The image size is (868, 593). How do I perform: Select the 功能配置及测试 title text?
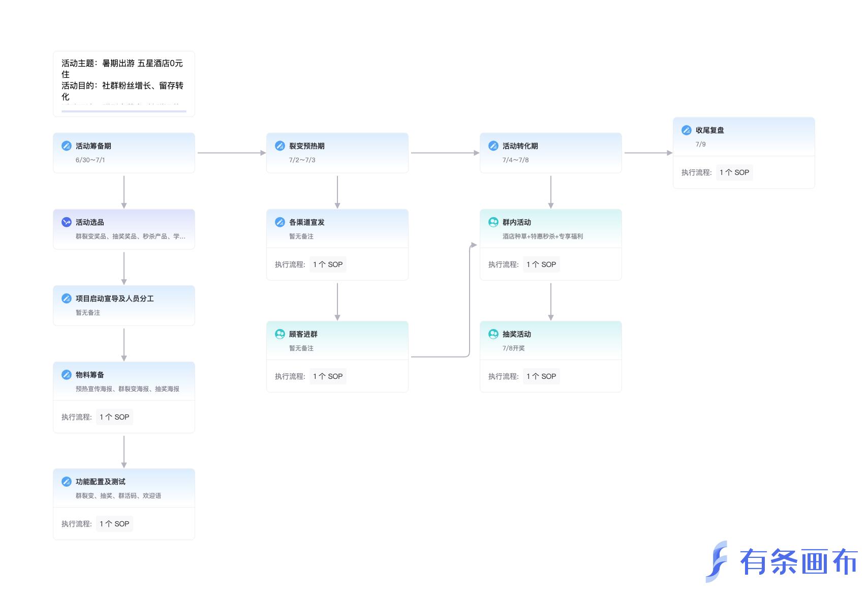[x=101, y=482]
